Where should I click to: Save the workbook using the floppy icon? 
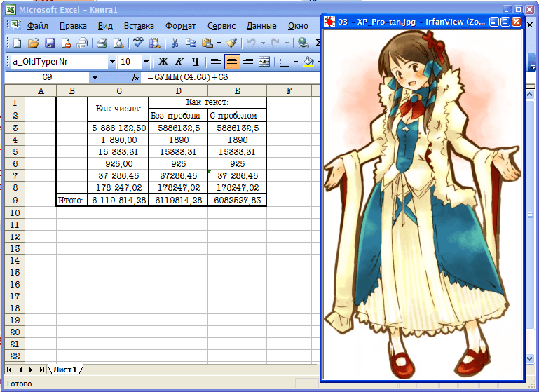50,43
